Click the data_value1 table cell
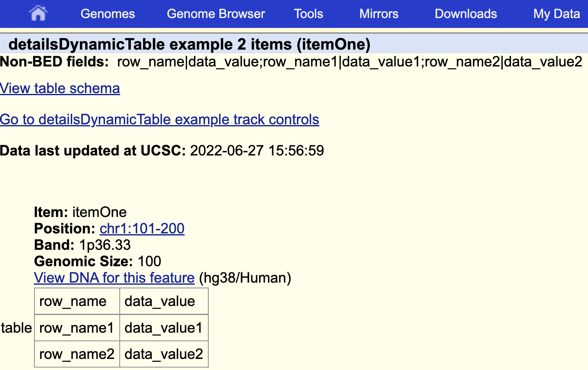This screenshot has height=370, width=588. click(164, 327)
